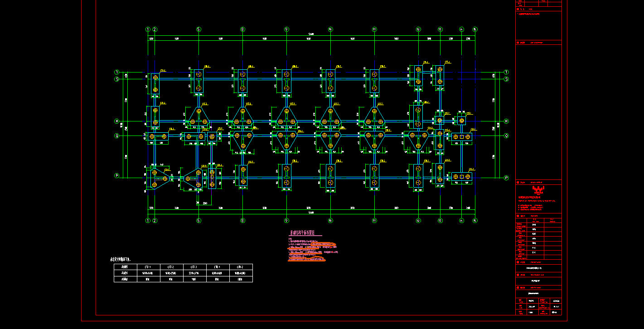Select axis bubble 10 below the plan
644x329 pixels.
tap(330, 221)
